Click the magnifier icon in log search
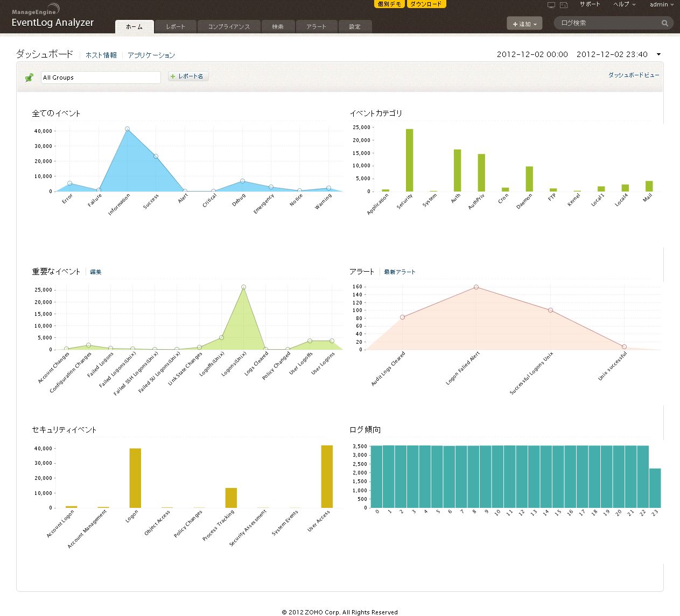 point(664,23)
